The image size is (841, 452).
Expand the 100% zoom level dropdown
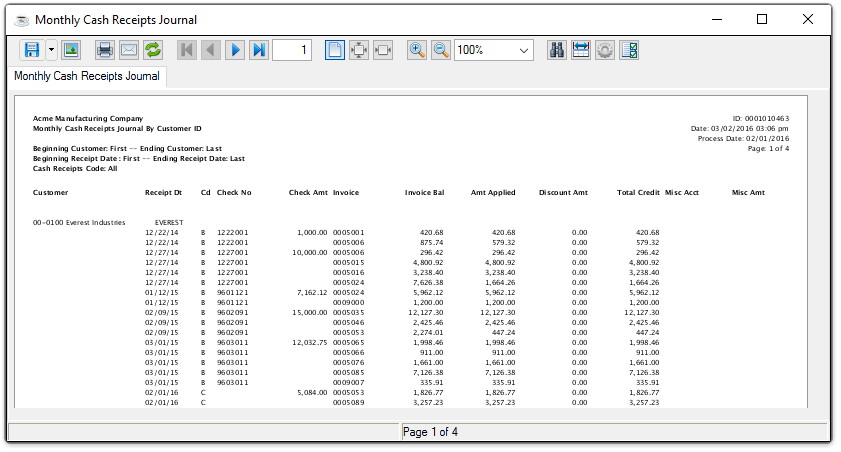coord(525,50)
